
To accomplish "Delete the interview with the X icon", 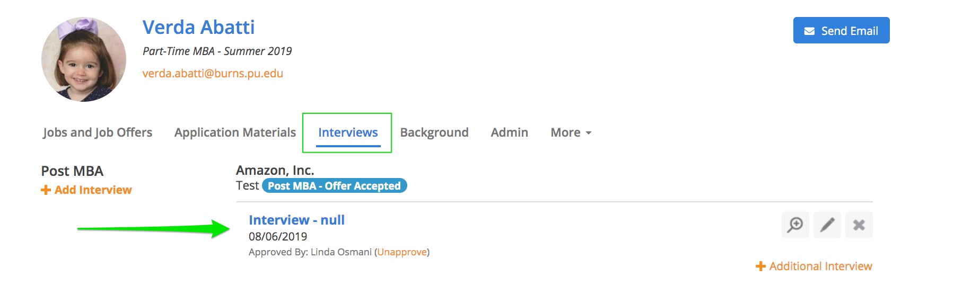I will pos(859,225).
